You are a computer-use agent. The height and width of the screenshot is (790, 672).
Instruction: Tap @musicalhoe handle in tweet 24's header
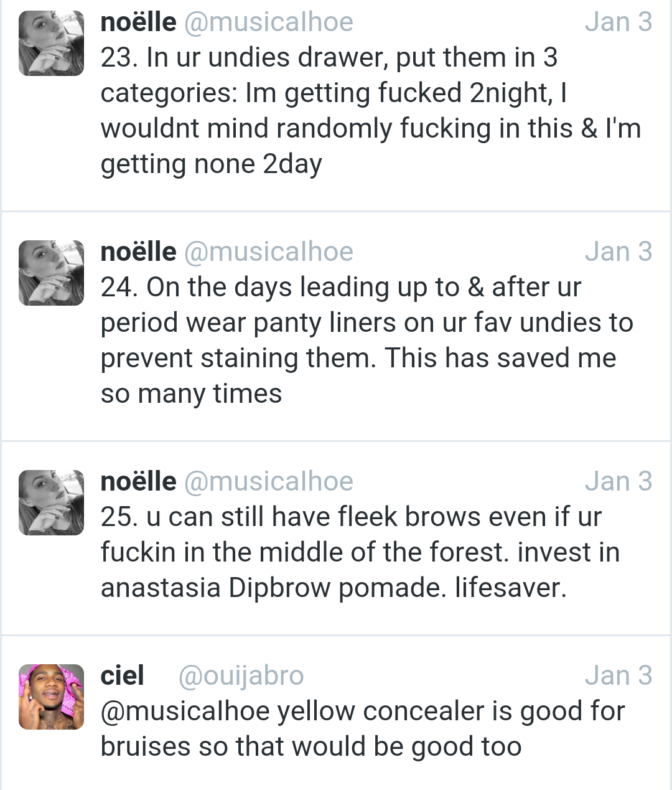[269, 252]
